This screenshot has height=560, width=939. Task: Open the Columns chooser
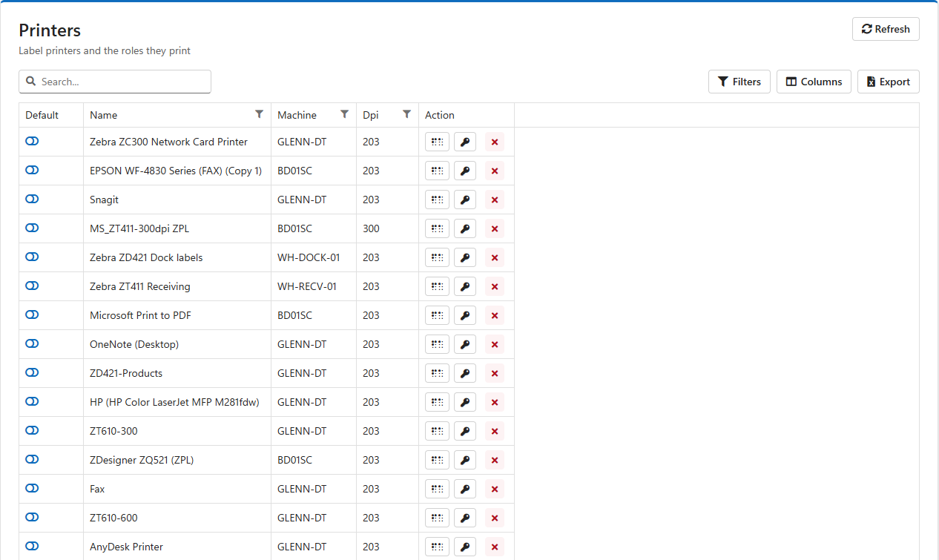click(x=814, y=82)
